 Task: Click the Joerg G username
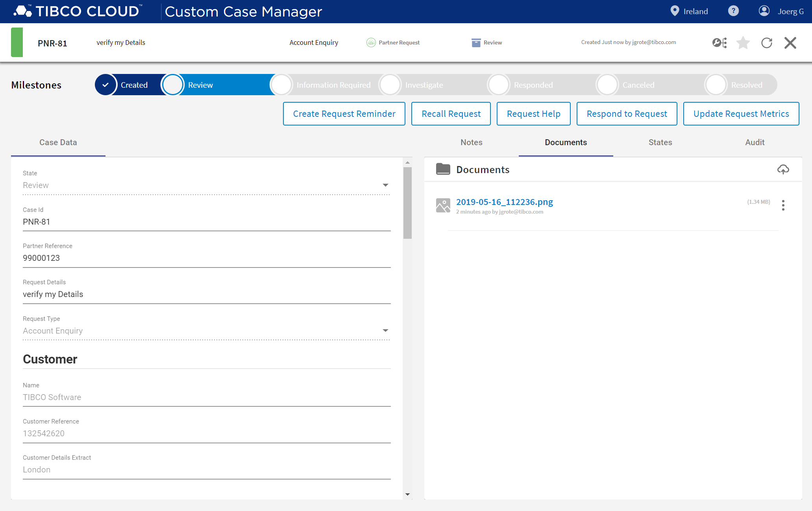790,11
